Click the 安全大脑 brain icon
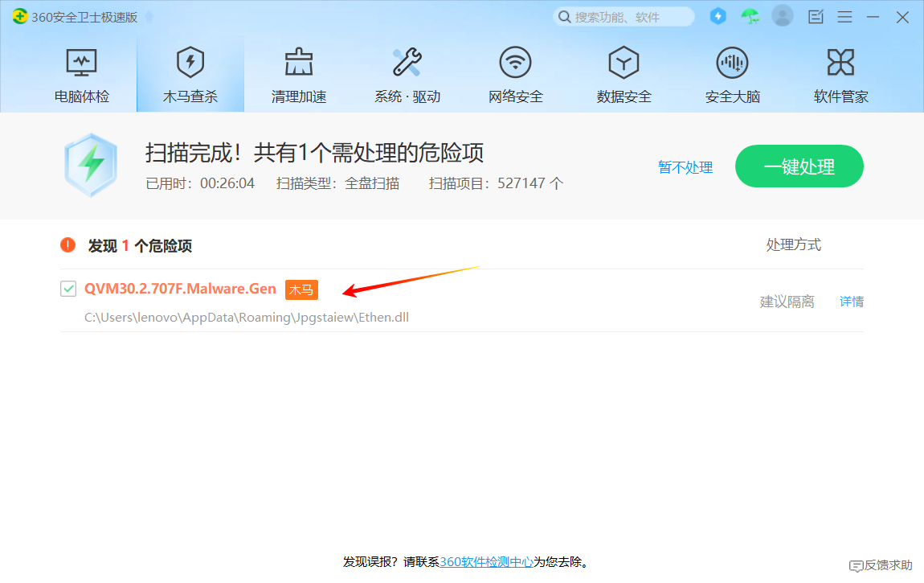The image size is (924, 583). point(732,63)
